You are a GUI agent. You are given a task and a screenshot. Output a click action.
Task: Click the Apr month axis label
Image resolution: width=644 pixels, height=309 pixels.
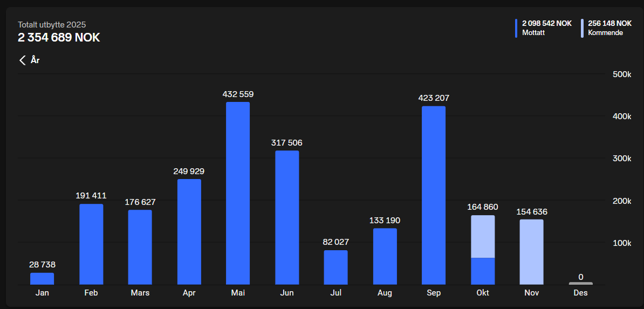click(x=189, y=293)
